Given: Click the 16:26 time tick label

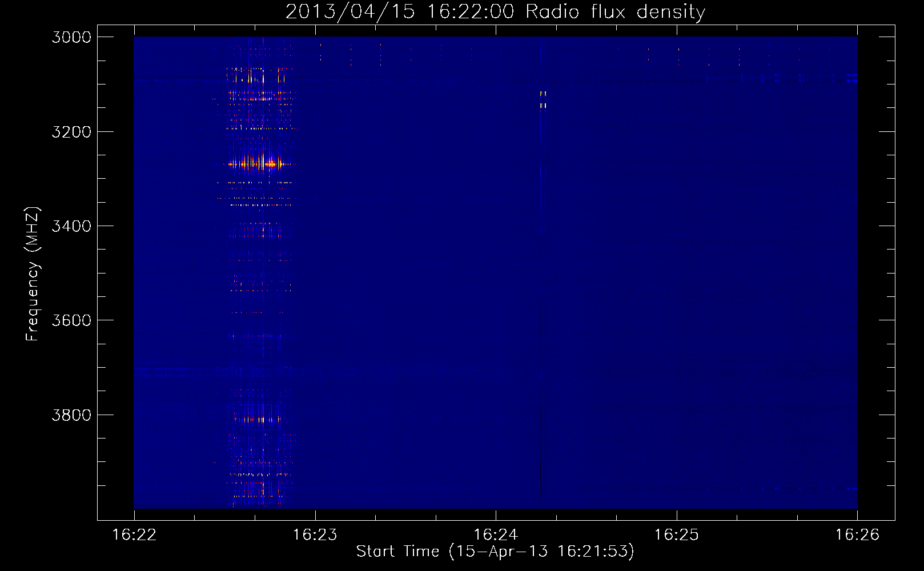Looking at the screenshot, I should pyautogui.click(x=857, y=534).
